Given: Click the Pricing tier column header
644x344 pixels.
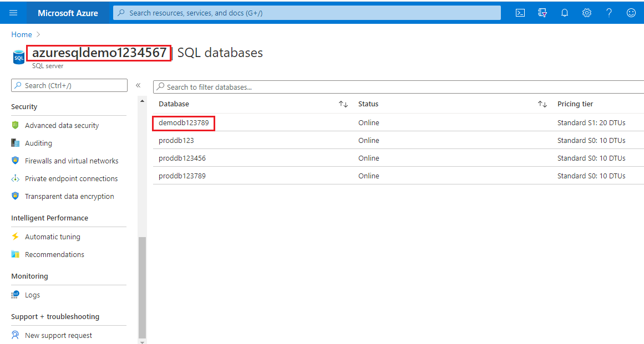Looking at the screenshot, I should (575, 104).
